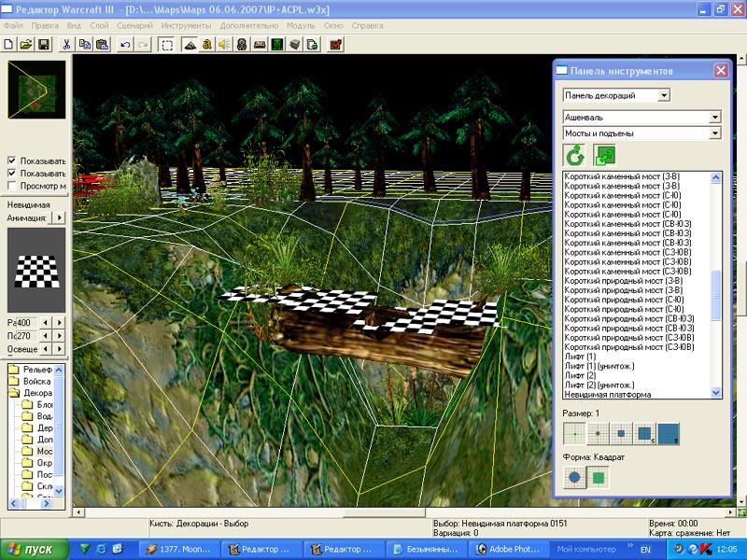The height and width of the screenshot is (560, 747).
Task: Open the Internet Explorer quick launch icon
Action: 101,549
